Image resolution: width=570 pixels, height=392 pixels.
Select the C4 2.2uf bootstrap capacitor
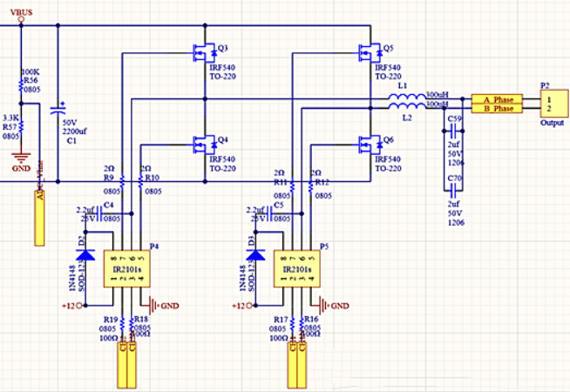click(x=94, y=213)
